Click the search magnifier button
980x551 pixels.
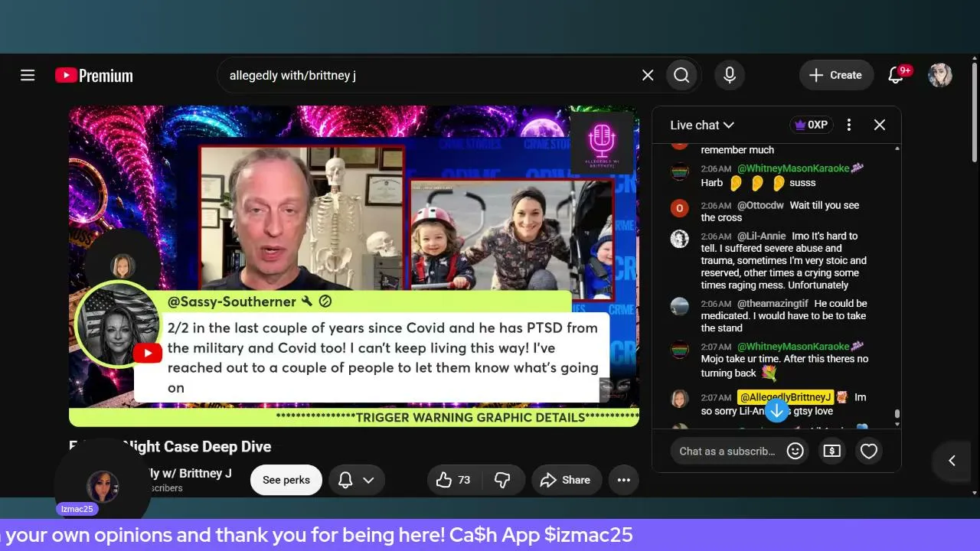pyautogui.click(x=682, y=75)
